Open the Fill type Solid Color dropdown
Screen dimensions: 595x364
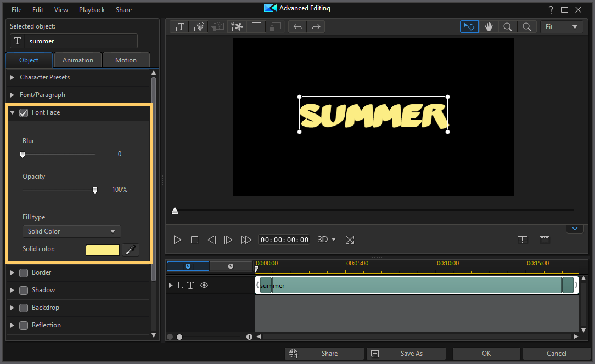71,231
